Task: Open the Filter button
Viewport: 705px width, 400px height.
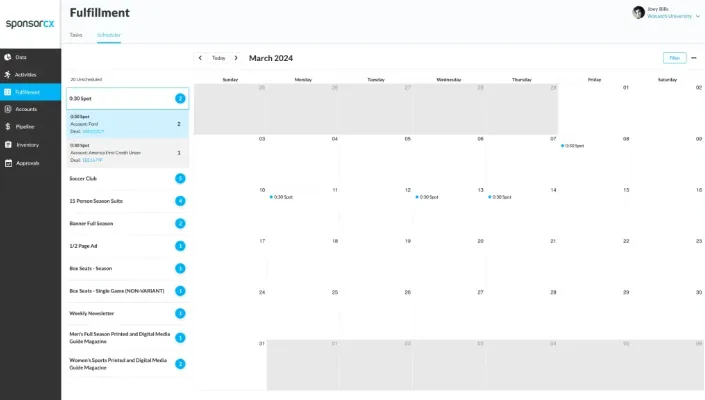Action: tap(674, 58)
